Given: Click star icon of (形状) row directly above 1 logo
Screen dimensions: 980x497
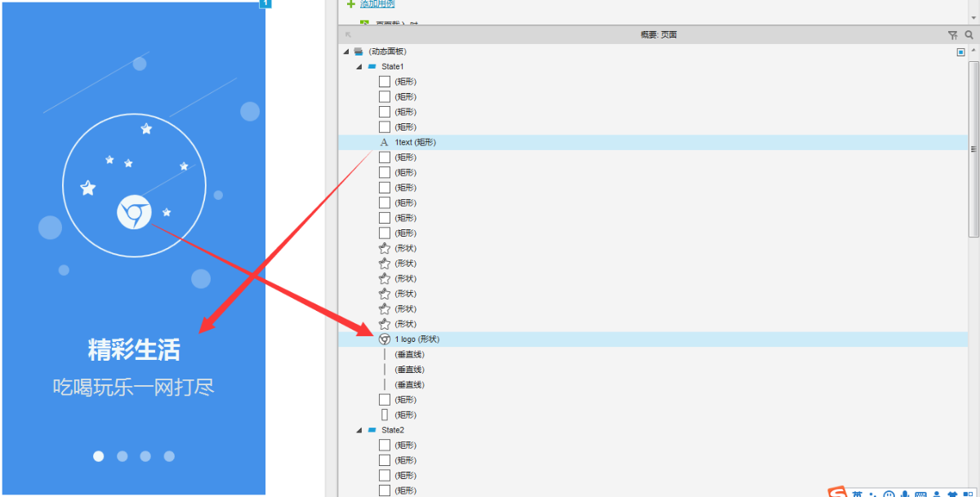Looking at the screenshot, I should 385,324.
